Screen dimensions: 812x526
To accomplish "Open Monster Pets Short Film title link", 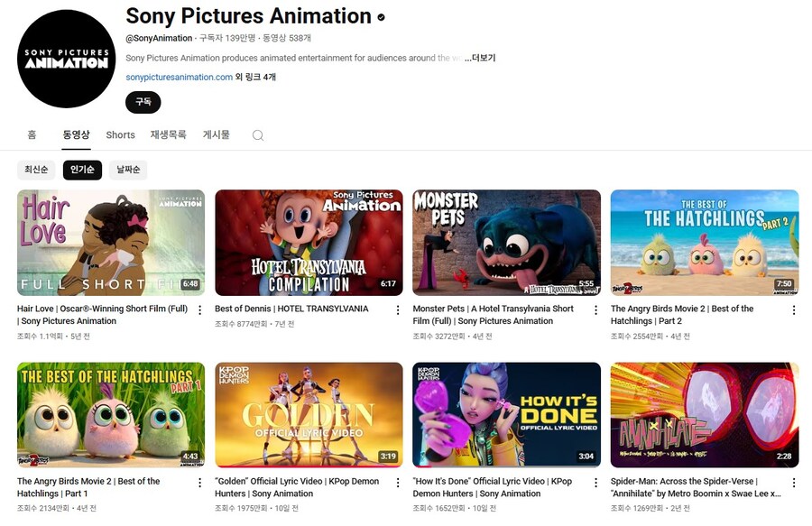I will click(x=493, y=315).
